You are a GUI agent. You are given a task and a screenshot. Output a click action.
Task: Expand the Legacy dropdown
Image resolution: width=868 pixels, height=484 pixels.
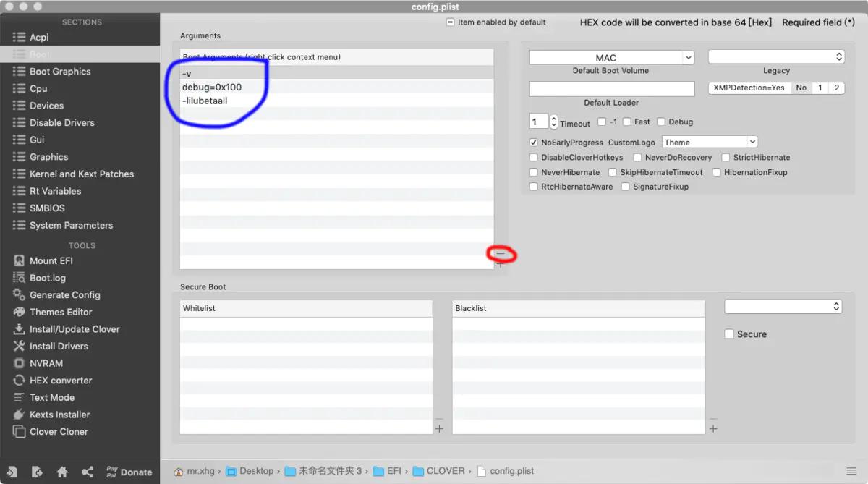coord(776,56)
